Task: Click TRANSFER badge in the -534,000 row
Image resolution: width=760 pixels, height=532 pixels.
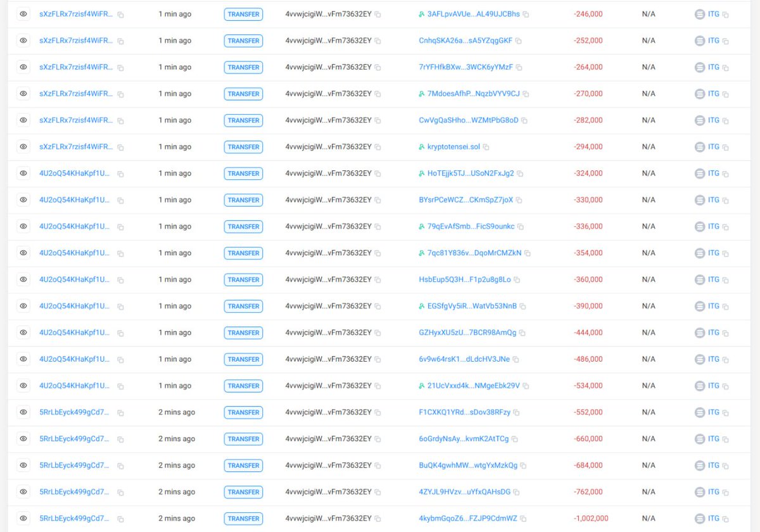Action: coord(243,386)
